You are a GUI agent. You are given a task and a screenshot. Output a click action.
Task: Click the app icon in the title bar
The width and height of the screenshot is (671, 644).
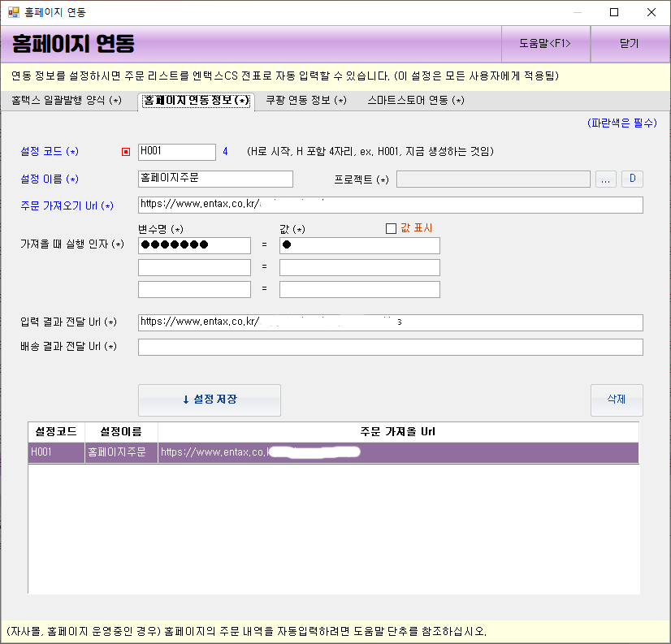[13, 12]
